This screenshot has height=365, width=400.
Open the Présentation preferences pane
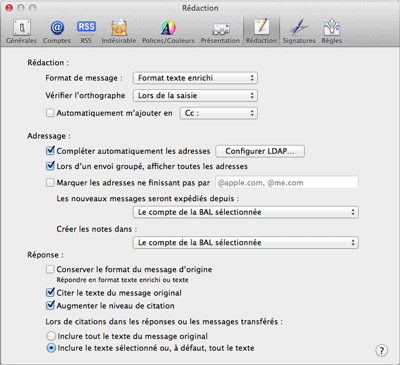pyautogui.click(x=220, y=32)
